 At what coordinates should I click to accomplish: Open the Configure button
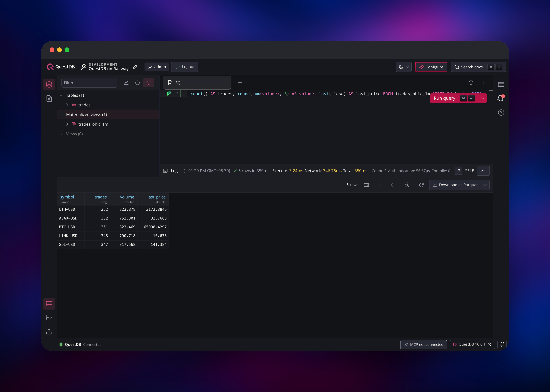[x=431, y=67]
